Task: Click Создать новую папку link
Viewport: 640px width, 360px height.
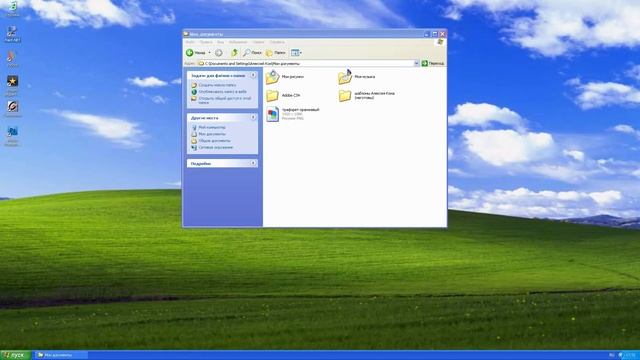Action: (217, 85)
